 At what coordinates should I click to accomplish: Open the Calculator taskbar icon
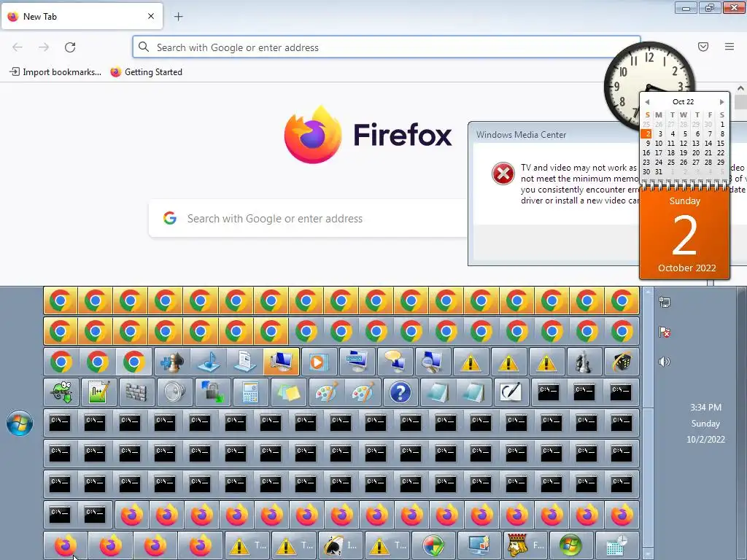point(250,392)
